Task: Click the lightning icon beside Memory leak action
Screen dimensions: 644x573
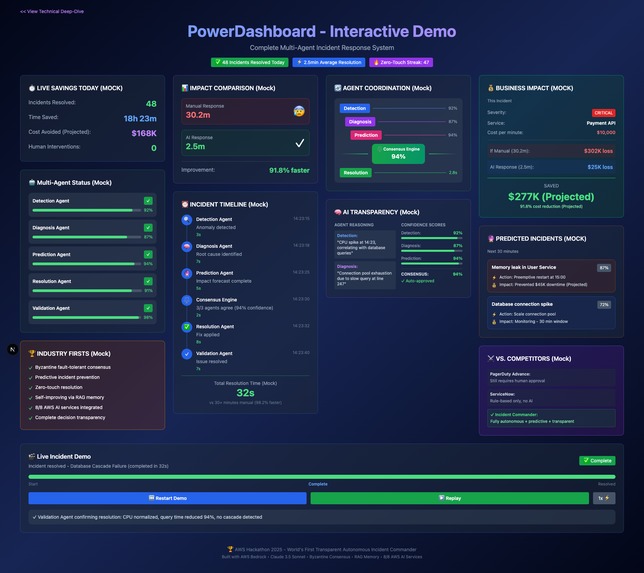Action: tap(494, 277)
